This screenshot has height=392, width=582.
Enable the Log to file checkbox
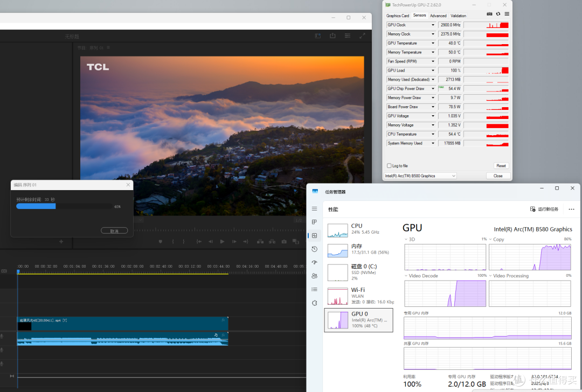pyautogui.click(x=389, y=166)
